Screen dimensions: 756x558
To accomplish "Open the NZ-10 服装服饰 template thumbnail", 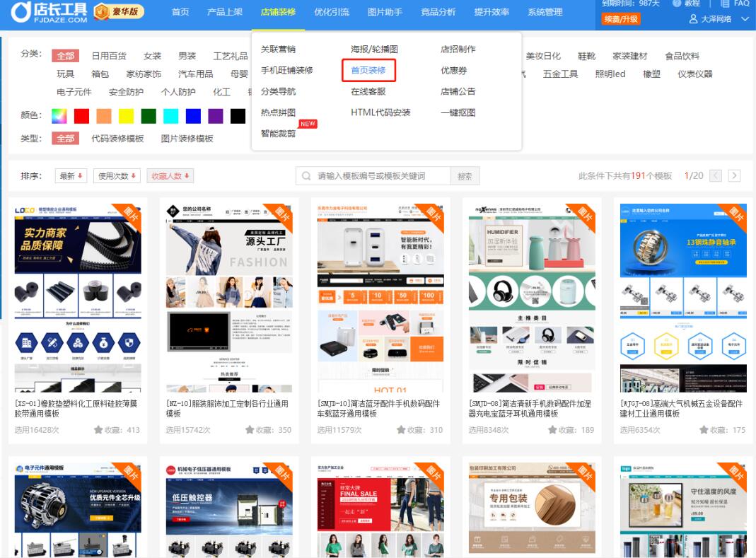I will click(229, 298).
